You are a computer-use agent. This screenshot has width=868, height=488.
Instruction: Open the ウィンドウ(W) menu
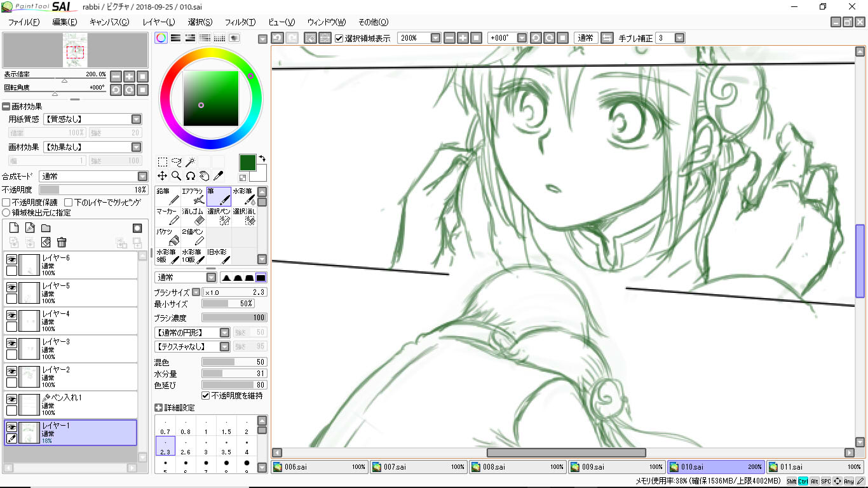click(327, 22)
